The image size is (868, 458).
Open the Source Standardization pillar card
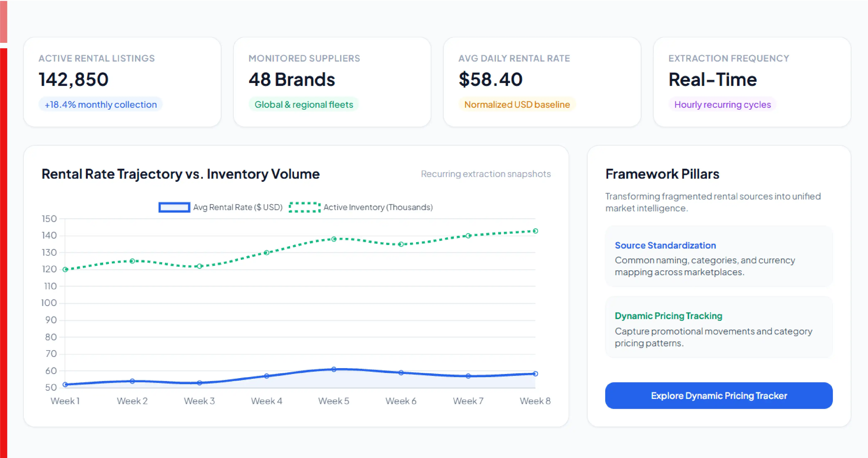(x=719, y=256)
